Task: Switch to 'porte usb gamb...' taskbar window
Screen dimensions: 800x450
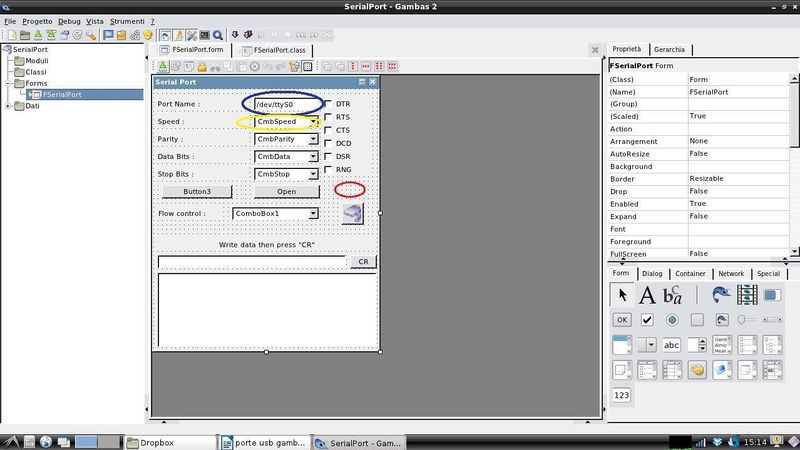Action: click(264, 443)
